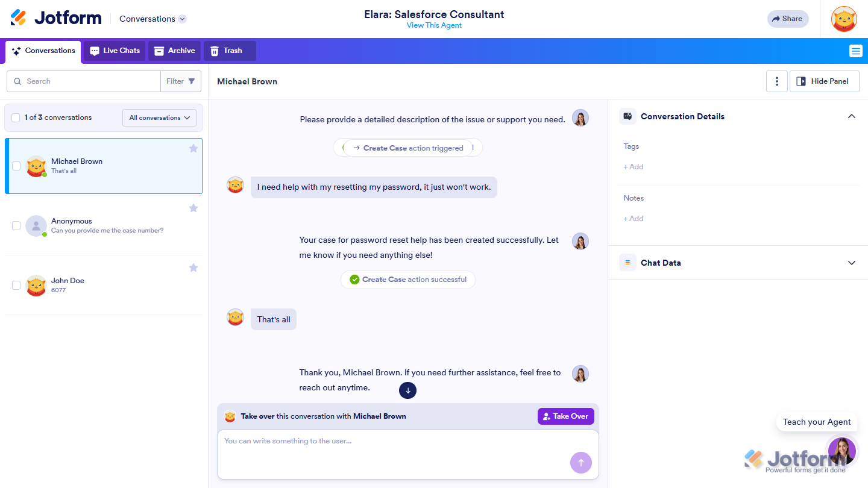Expand the Chat Data section
This screenshot has width=868, height=488.
(x=852, y=263)
